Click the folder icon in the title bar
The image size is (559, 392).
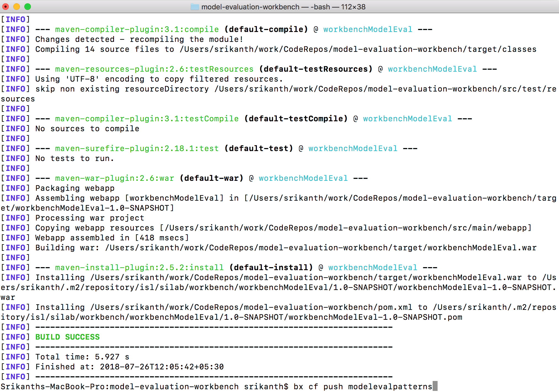[x=195, y=7]
